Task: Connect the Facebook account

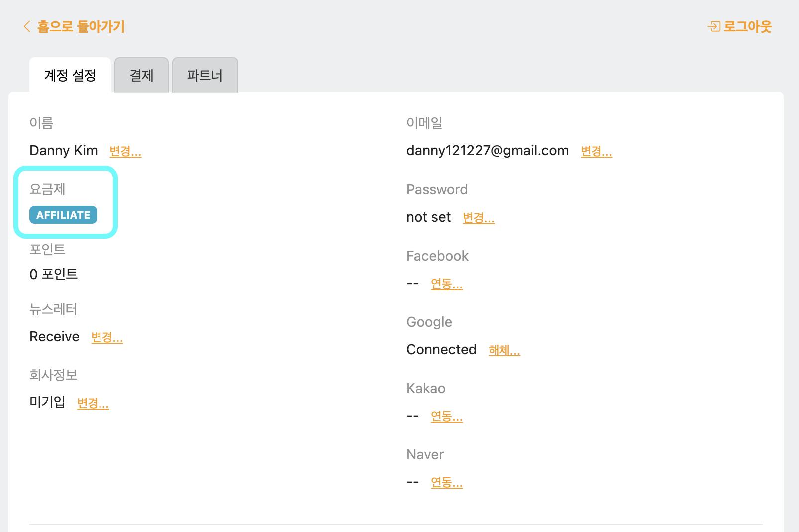Action: click(x=446, y=284)
